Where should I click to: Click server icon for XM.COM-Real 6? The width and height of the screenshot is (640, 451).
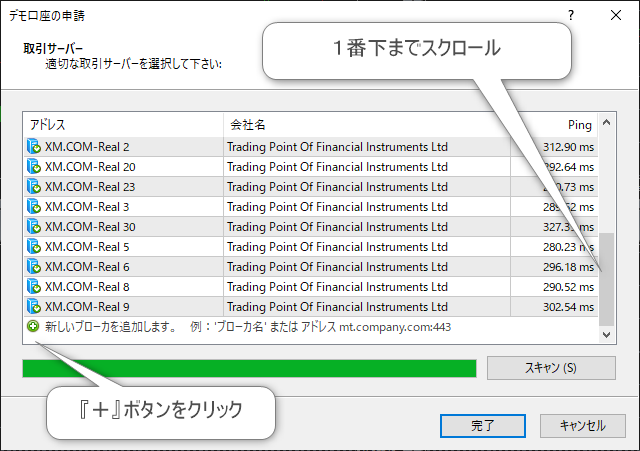click(x=34, y=267)
